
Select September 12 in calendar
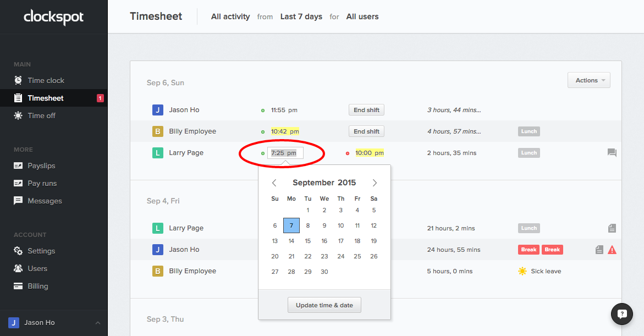pyautogui.click(x=374, y=225)
